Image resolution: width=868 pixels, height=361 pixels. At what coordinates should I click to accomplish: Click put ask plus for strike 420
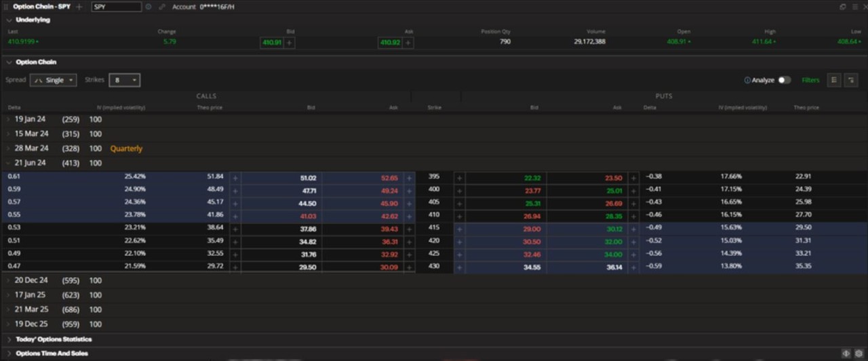click(633, 242)
